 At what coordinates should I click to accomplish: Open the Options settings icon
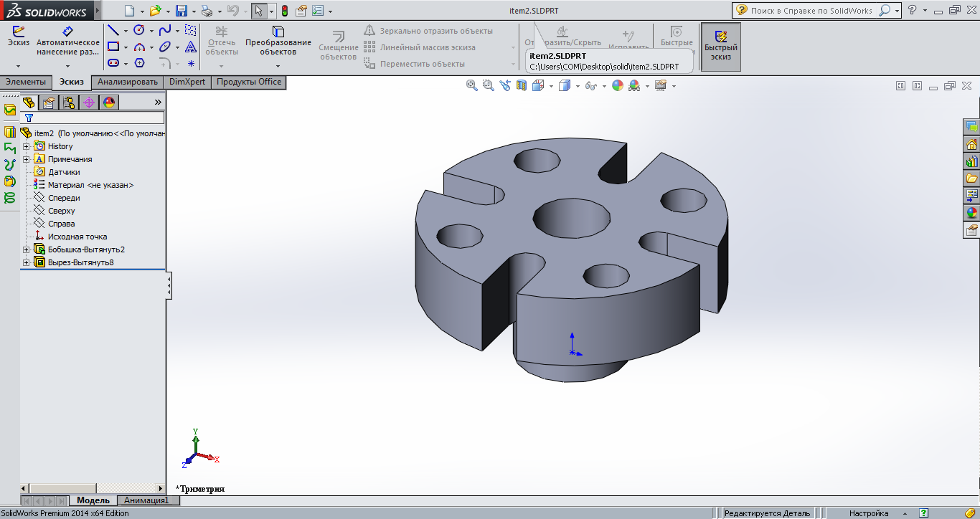click(318, 11)
